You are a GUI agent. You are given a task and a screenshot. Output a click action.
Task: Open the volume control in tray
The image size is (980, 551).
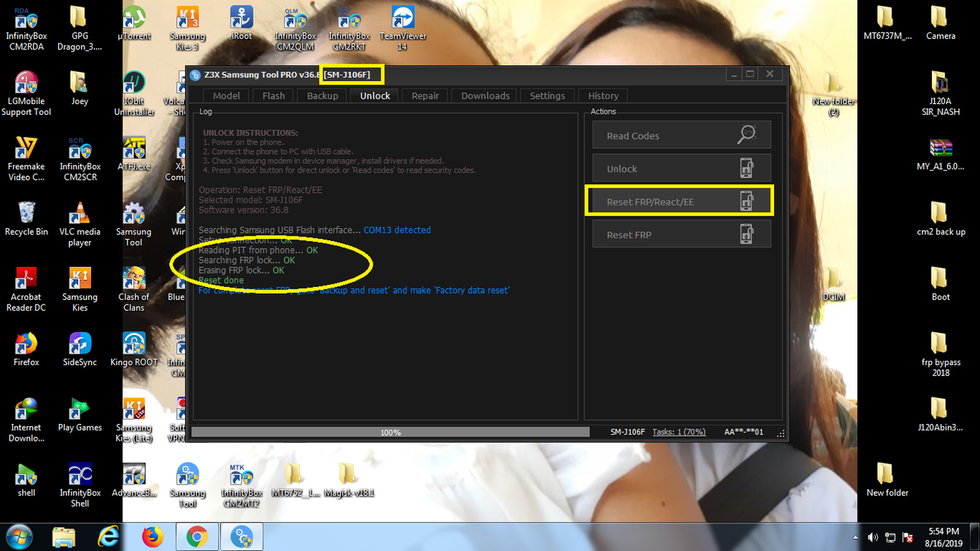click(874, 537)
